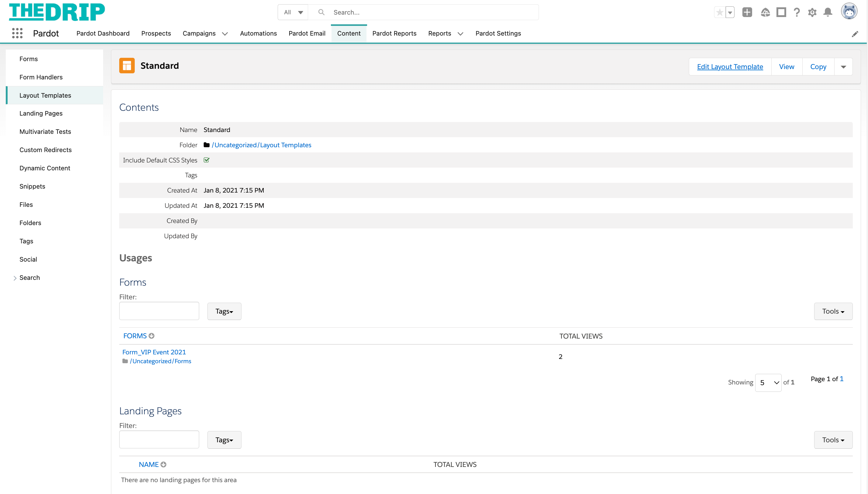Open more actions dropdown beside Copy
The height and width of the screenshot is (494, 868).
pos(843,67)
